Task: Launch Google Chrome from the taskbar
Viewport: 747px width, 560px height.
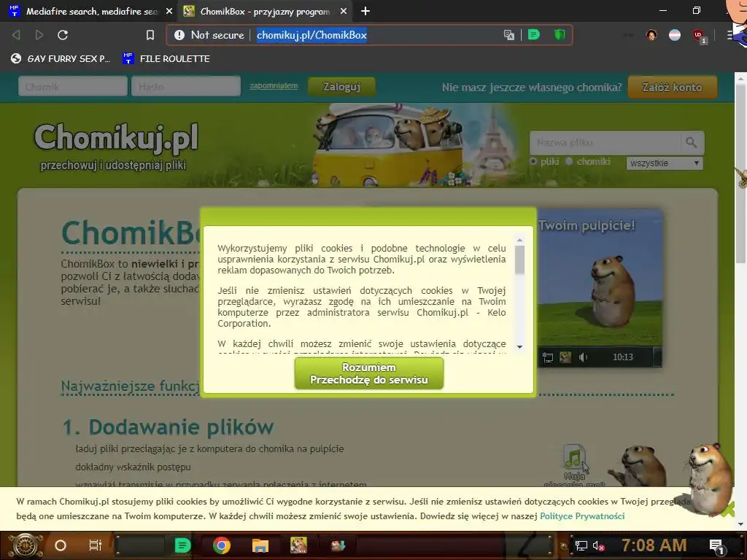Action: pyautogui.click(x=222, y=545)
